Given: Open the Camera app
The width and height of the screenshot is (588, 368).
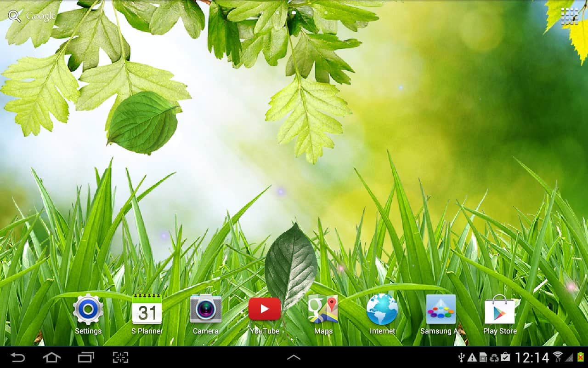Looking at the screenshot, I should click(x=205, y=310).
